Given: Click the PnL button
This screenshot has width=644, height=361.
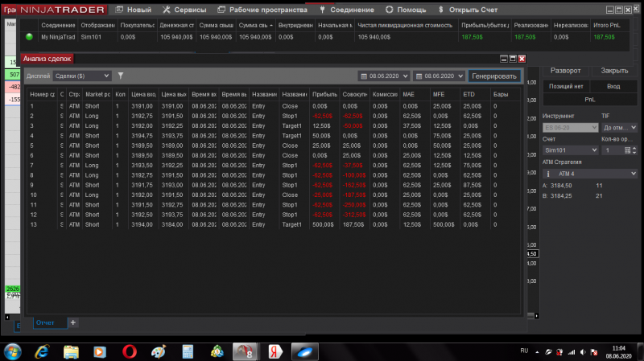Looking at the screenshot, I should coord(590,99).
